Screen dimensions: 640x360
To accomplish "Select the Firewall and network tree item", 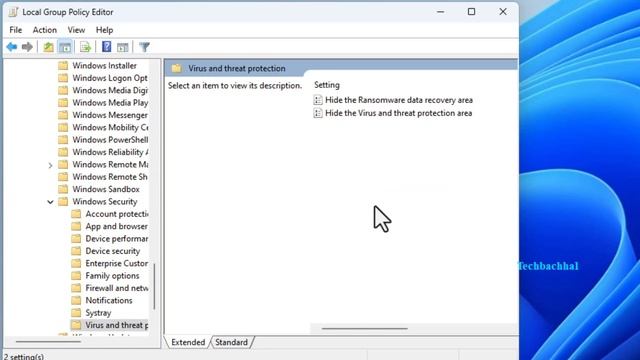I will pyautogui.click(x=117, y=288).
